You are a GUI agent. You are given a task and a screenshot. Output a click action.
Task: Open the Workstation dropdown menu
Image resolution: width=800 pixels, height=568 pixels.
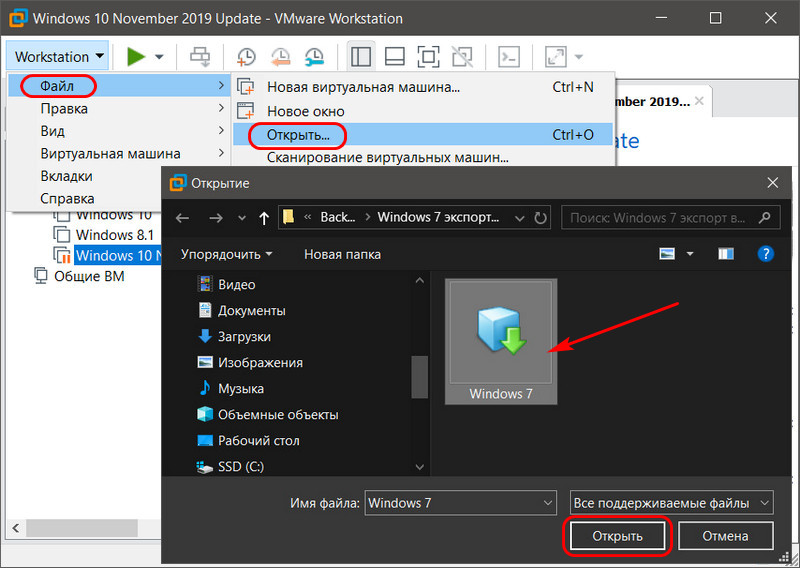pyautogui.click(x=58, y=56)
